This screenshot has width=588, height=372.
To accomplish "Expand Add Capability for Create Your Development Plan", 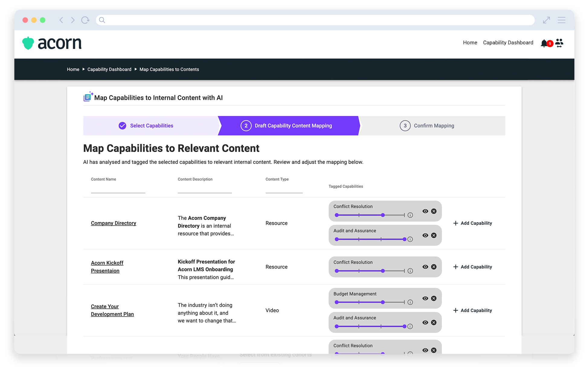I will 473,310.
